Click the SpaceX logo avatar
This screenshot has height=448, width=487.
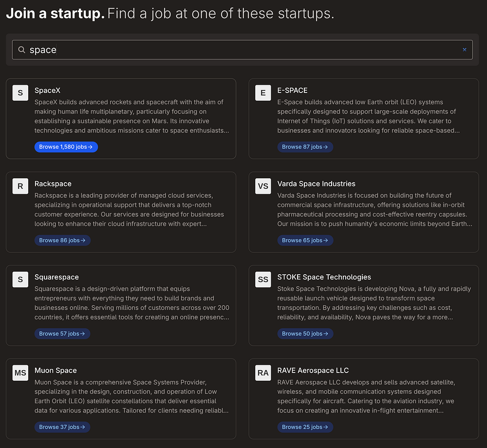point(20,93)
